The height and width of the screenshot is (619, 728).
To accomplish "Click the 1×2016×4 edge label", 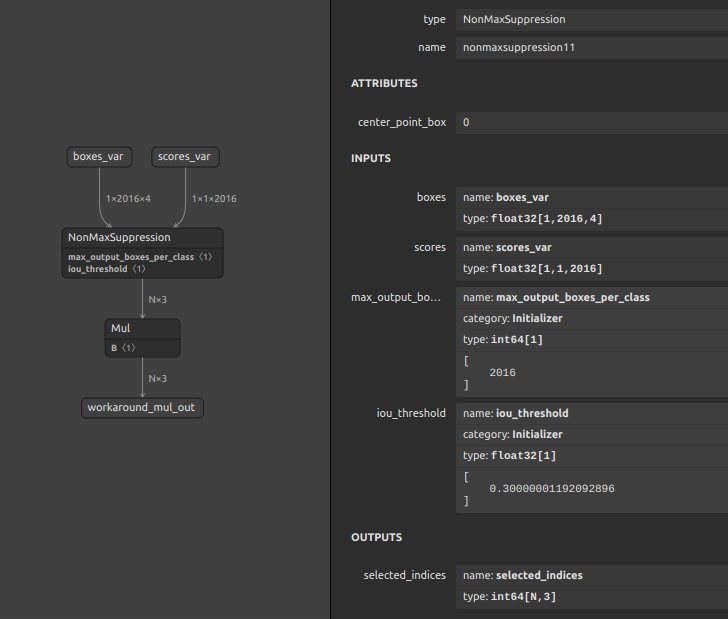I will point(129,199).
